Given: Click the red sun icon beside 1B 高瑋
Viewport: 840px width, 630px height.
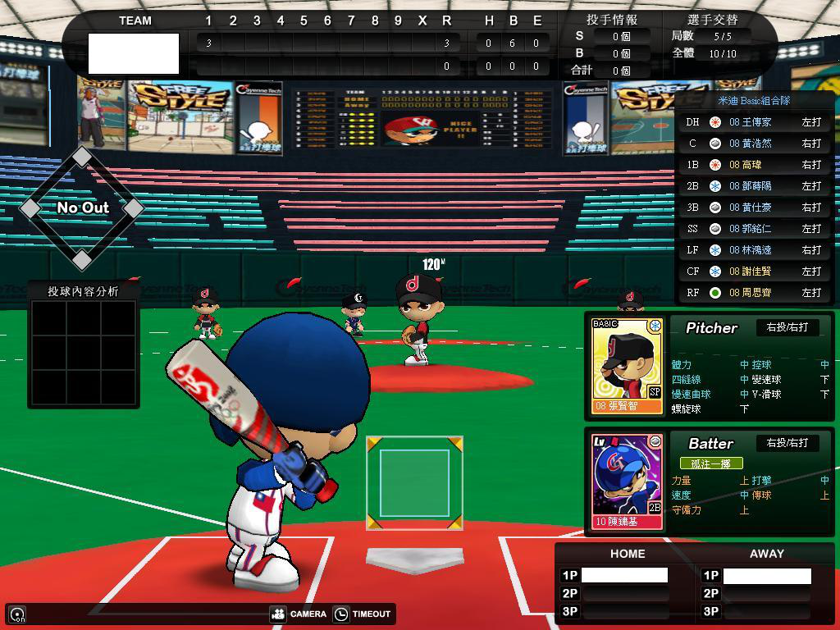Looking at the screenshot, I should (x=715, y=165).
